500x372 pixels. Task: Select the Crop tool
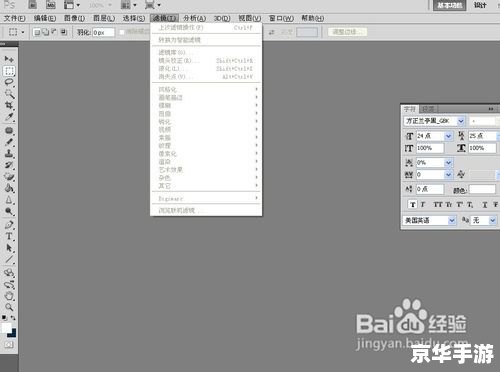[9, 105]
